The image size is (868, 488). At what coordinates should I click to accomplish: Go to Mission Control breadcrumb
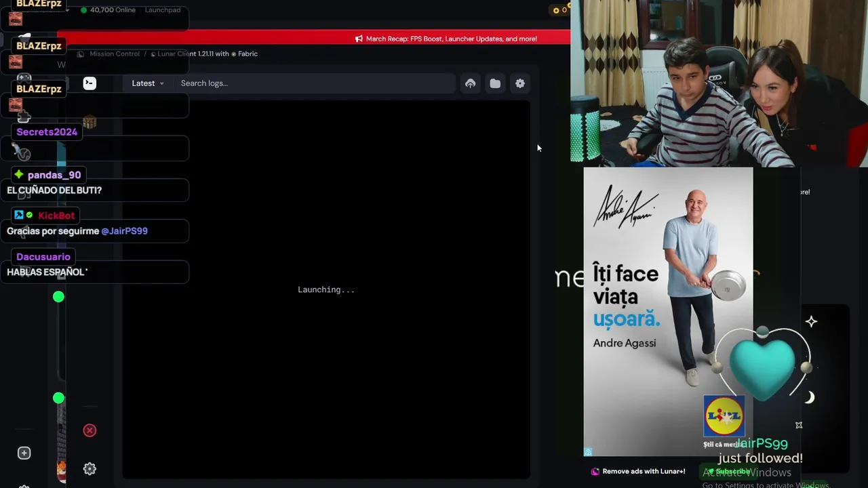pos(114,54)
